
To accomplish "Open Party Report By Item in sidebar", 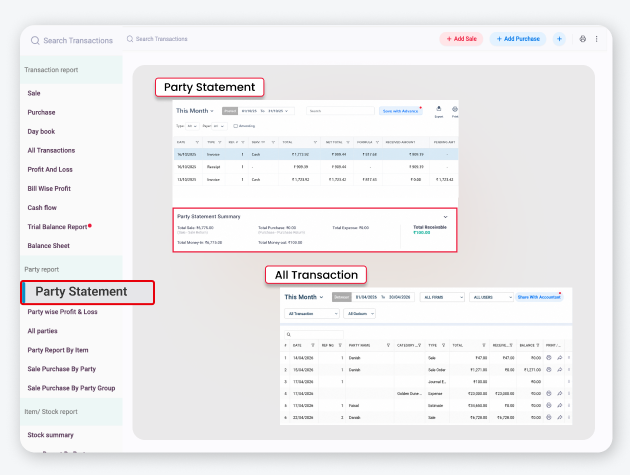I will [x=57, y=350].
